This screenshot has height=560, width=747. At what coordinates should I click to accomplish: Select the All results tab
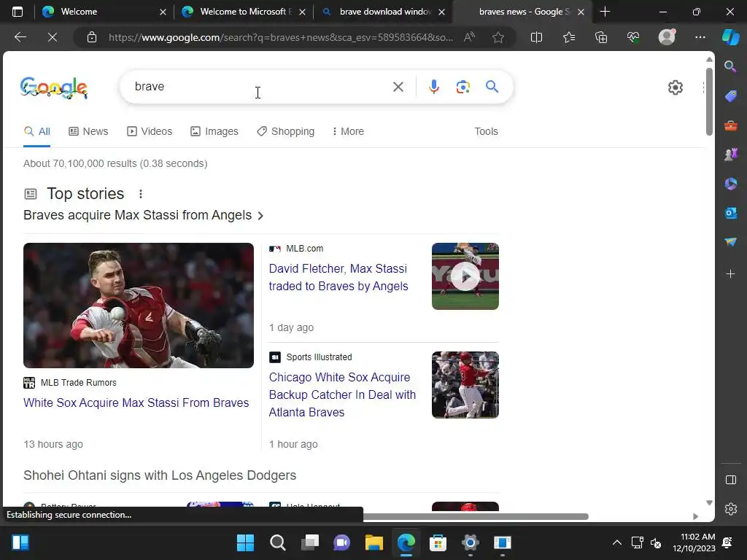[37, 131]
